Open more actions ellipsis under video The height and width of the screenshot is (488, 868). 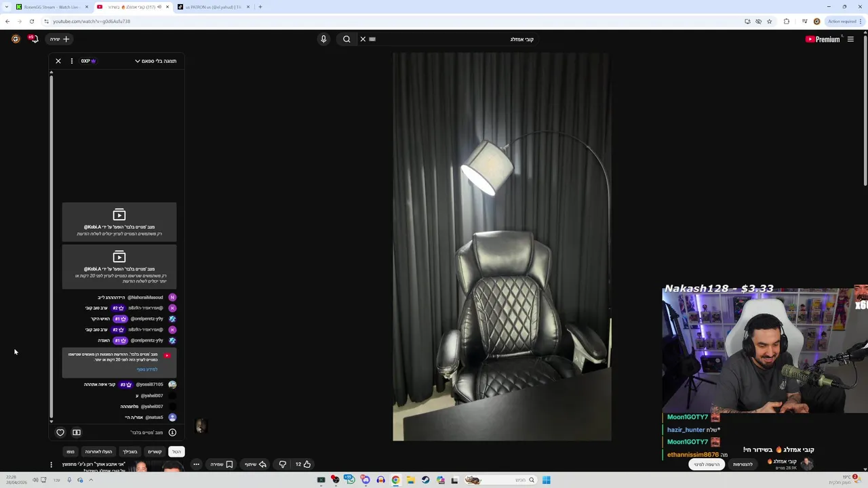(196, 464)
